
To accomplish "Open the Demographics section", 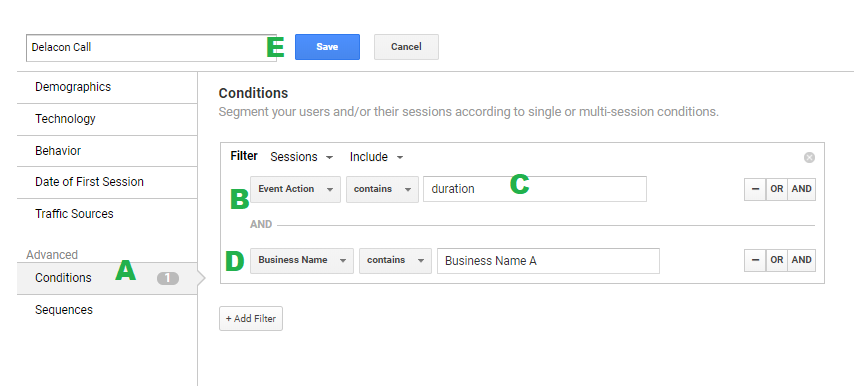I will coord(107,87).
